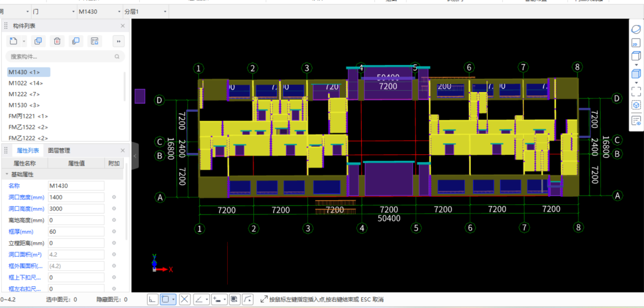The height and width of the screenshot is (308, 644).
Task: Close the 构件列表 panel
Action: [x=123, y=26]
